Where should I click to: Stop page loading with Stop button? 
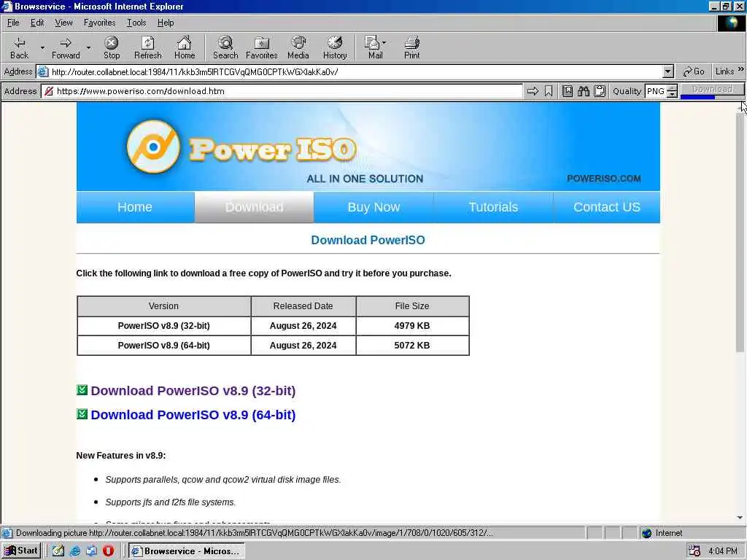(112, 47)
